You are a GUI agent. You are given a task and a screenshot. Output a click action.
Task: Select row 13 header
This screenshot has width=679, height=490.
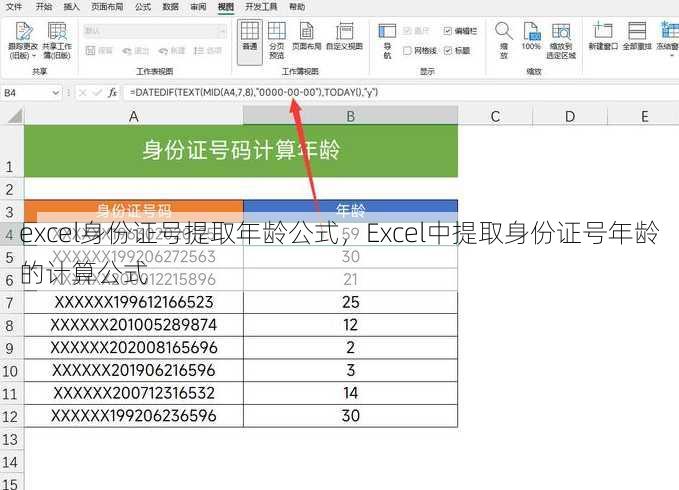coord(10,439)
